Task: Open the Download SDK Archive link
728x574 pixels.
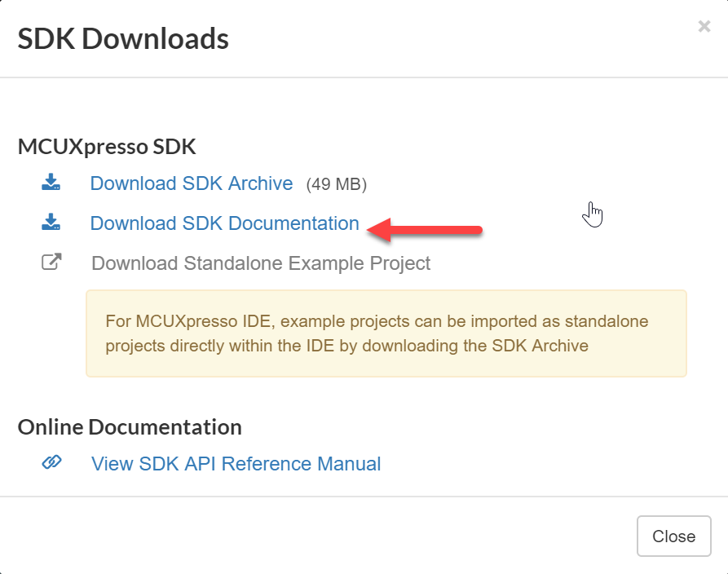Action: [x=191, y=183]
